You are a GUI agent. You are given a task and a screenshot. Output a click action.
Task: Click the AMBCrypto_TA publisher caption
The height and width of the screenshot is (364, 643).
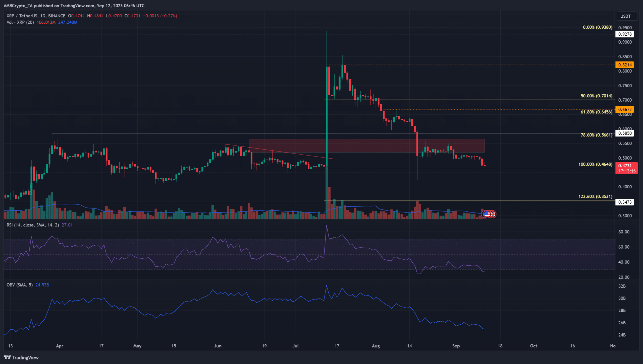tap(74, 6)
